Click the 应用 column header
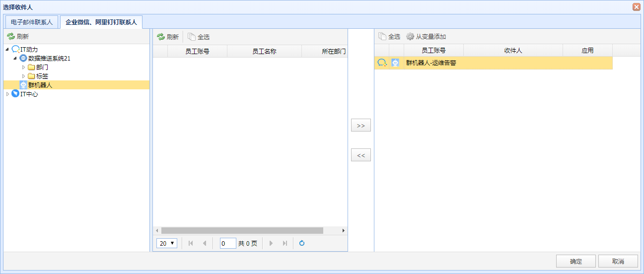Screen dimensions: 644x274 pos(587,51)
